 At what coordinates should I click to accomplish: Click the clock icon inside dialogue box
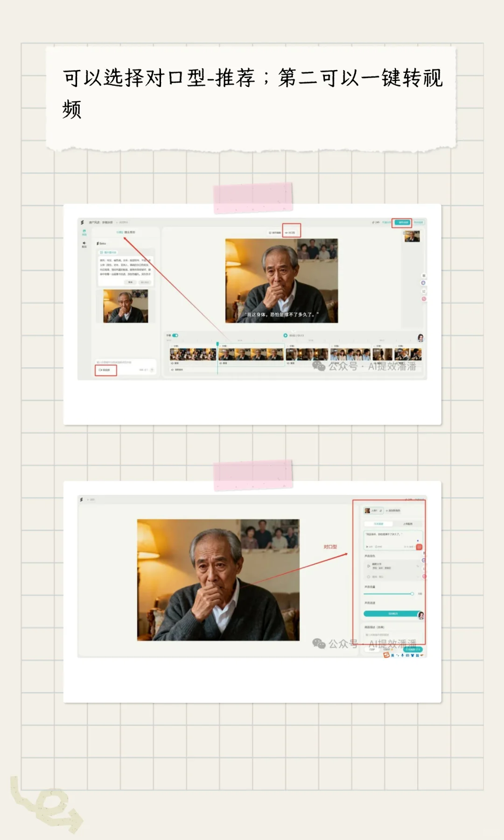point(376,546)
